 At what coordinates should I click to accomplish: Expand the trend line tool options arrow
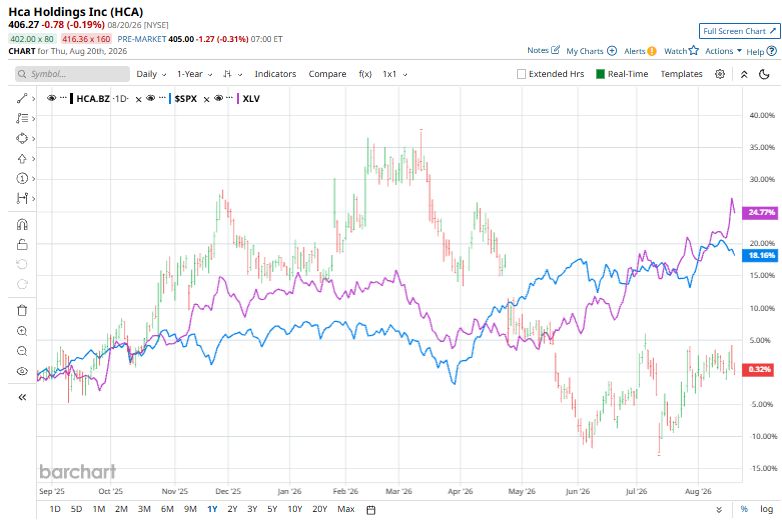click(33, 99)
